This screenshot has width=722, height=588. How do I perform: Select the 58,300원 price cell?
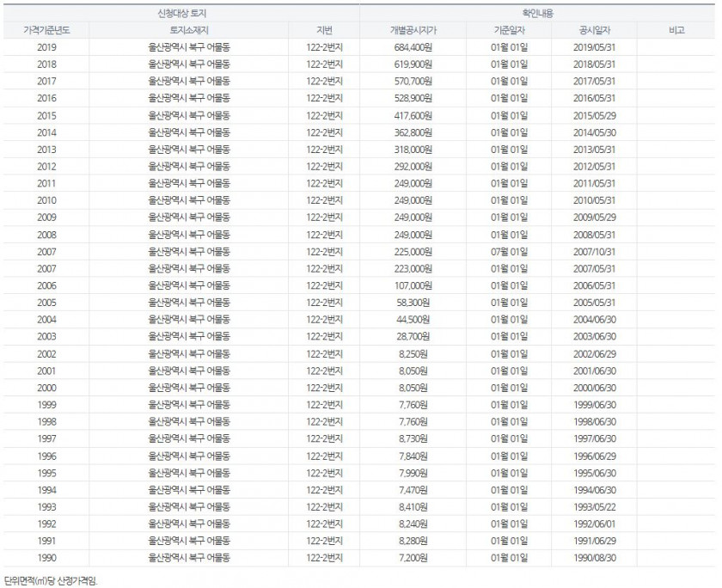413,303
